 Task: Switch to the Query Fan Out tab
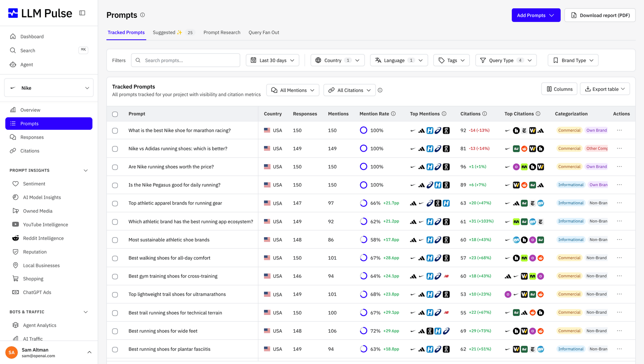(x=264, y=32)
